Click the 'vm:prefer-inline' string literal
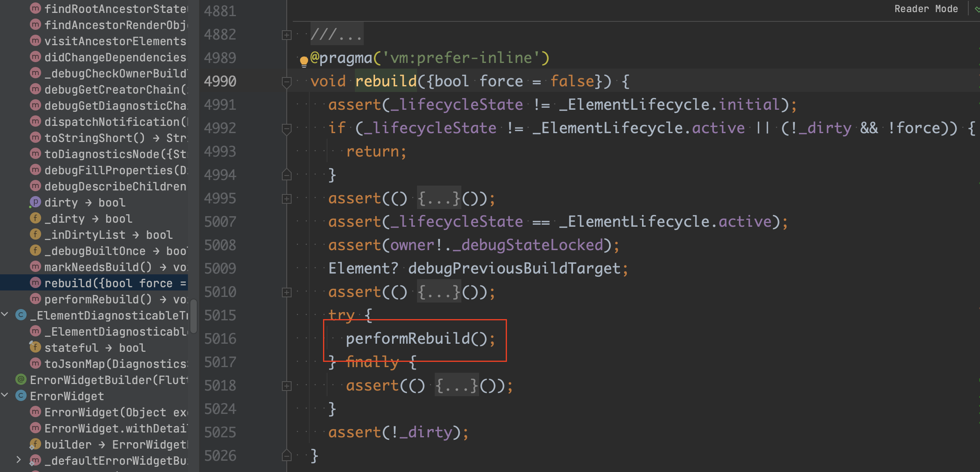 tap(461, 58)
